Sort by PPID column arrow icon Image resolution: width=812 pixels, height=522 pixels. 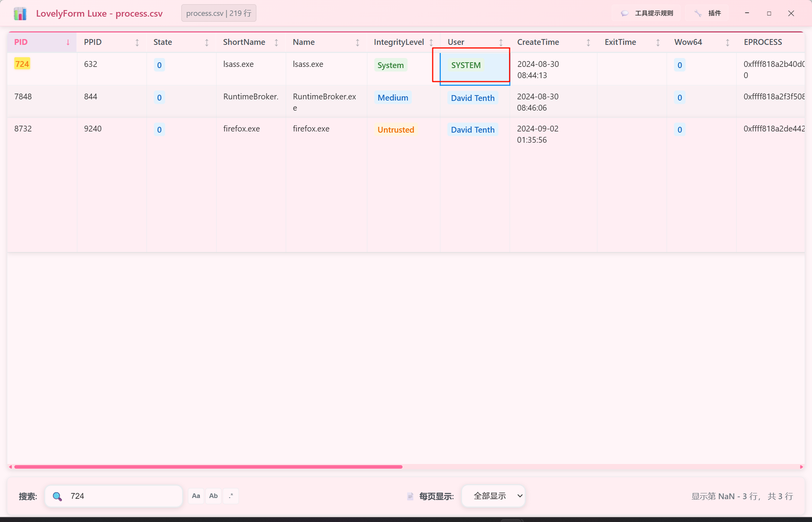[x=137, y=43]
